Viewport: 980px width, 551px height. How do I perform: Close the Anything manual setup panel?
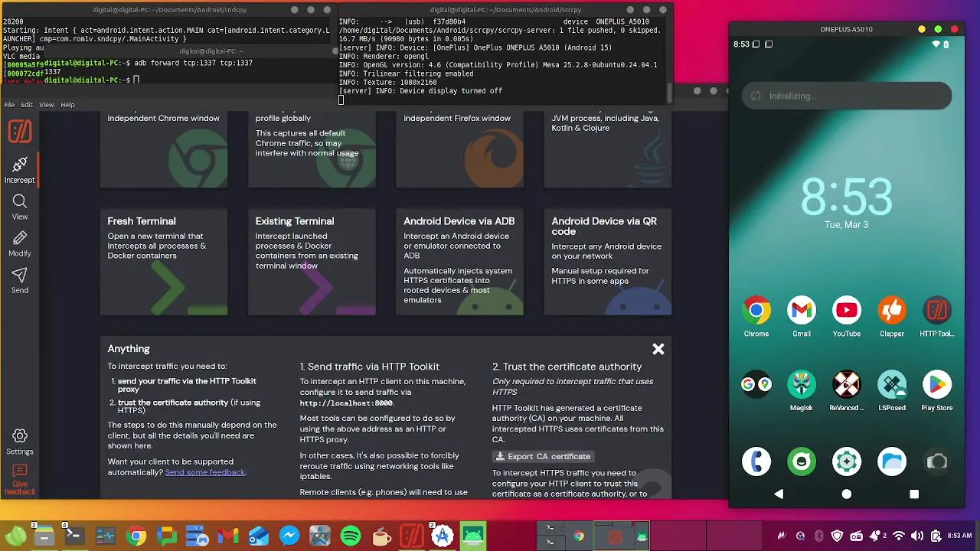tap(658, 349)
